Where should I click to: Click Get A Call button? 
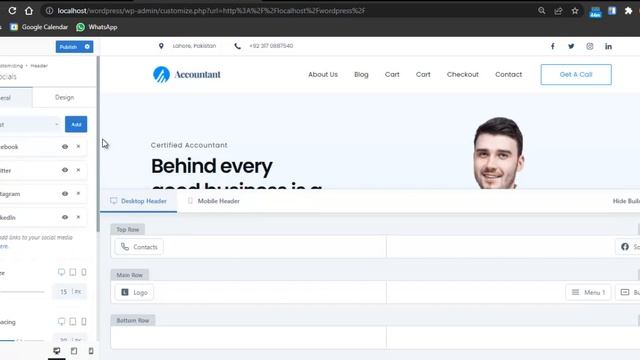coord(576,74)
